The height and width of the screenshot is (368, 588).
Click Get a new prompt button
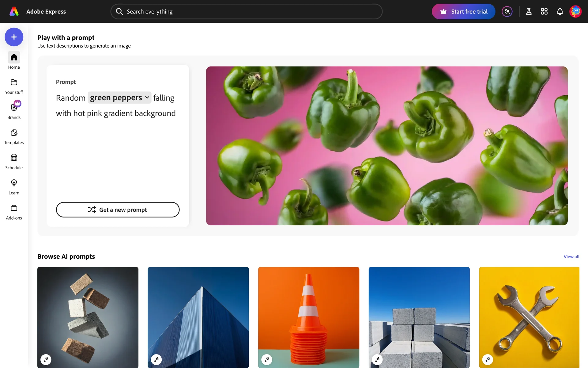tap(118, 210)
